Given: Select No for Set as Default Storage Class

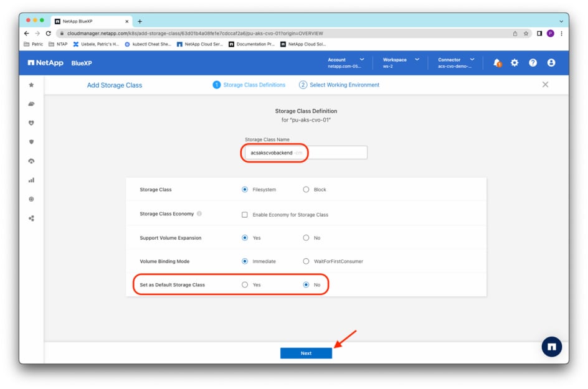Looking at the screenshot, I should click(306, 285).
